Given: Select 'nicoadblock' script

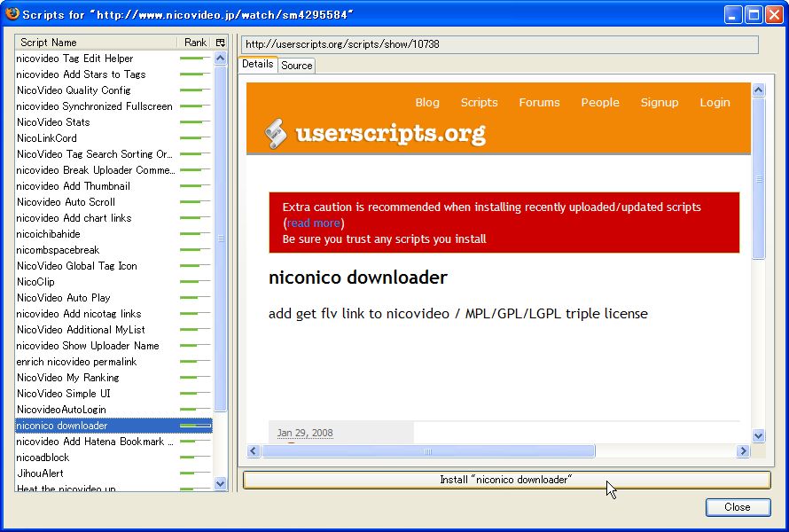Looking at the screenshot, I should [113, 458].
